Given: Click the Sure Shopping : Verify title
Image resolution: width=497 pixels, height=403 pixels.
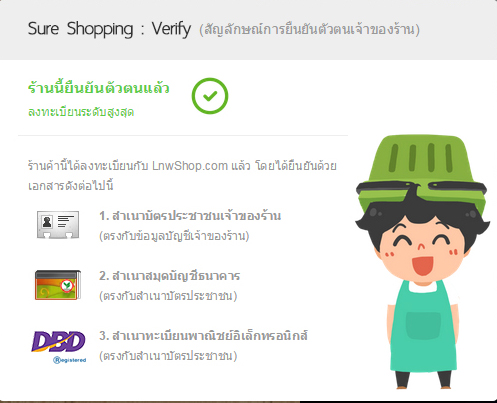Looking at the screenshot, I should point(109,29).
